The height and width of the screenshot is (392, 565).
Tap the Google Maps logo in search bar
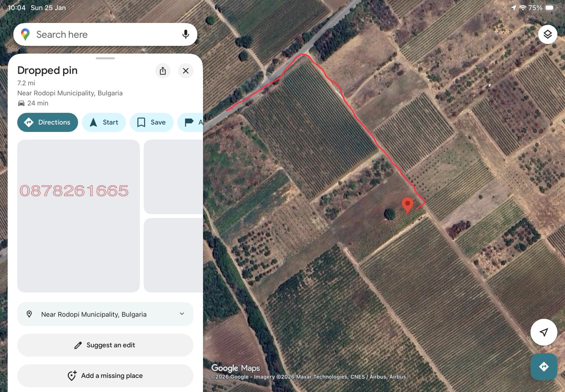[x=25, y=35]
